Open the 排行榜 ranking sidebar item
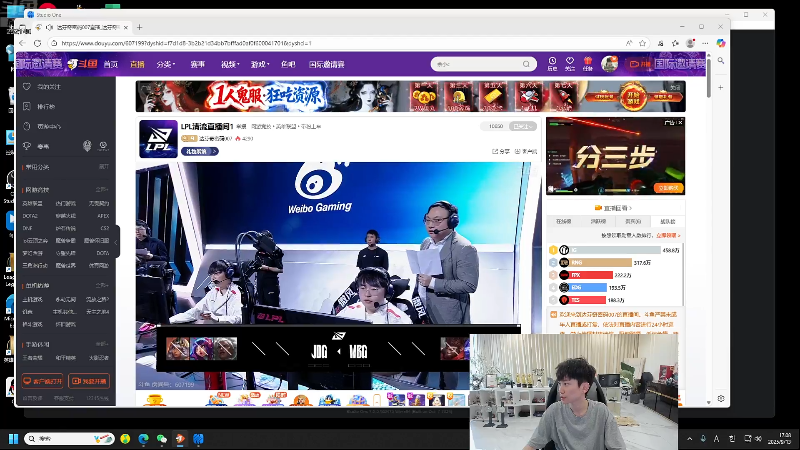The height and width of the screenshot is (450, 800). coord(46,107)
